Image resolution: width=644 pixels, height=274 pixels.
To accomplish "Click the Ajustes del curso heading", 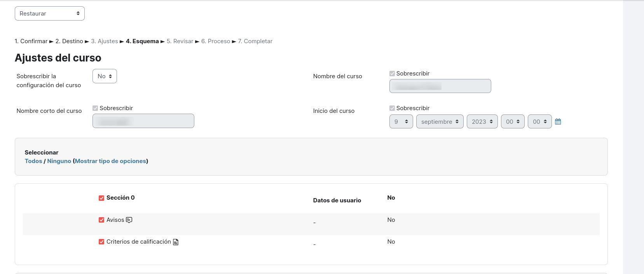I will [58, 58].
